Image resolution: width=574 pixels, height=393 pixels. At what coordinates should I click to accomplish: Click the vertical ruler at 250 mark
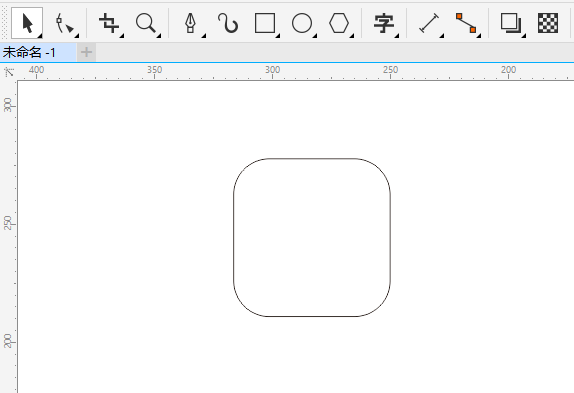pyautogui.click(x=8, y=223)
